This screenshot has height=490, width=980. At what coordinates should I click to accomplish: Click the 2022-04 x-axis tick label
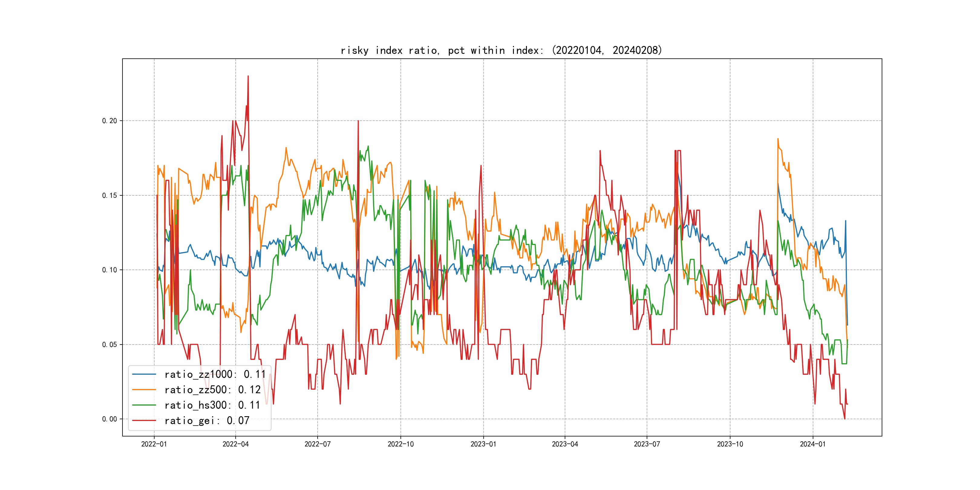click(x=236, y=444)
